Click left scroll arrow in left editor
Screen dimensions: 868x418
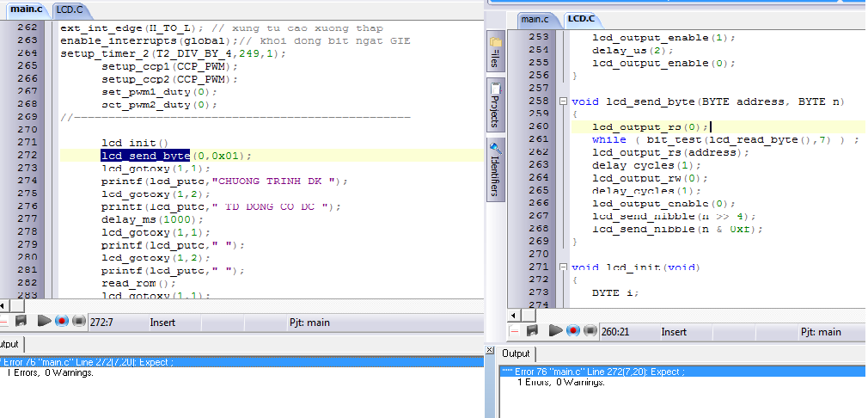3,305
